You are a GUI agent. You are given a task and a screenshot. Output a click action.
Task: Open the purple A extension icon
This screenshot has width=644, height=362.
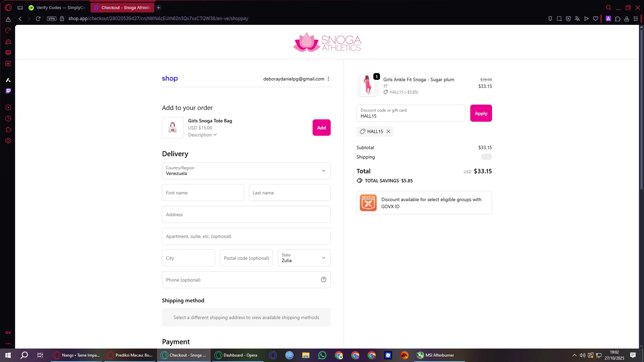(x=608, y=18)
